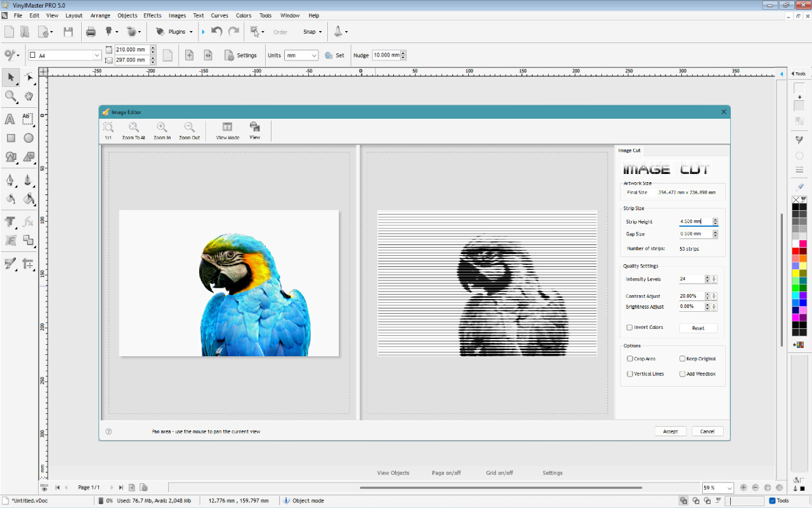Enable Add Weedbox in Options
Screen dimensions: 812x508
[x=683, y=374]
